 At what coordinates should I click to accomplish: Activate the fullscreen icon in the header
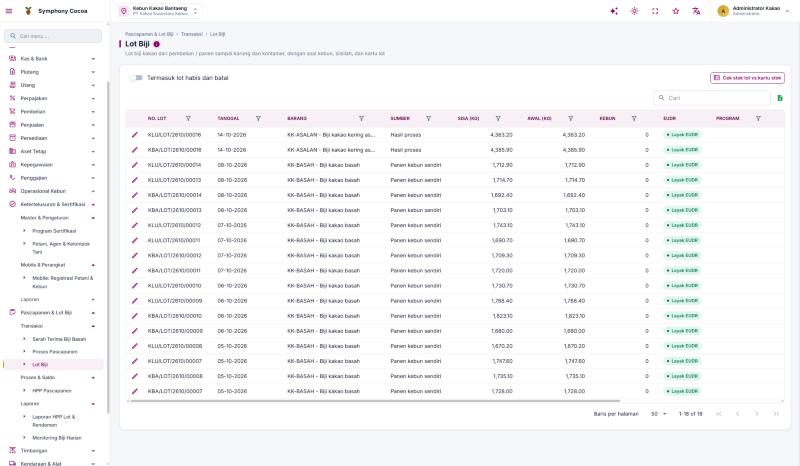click(655, 11)
